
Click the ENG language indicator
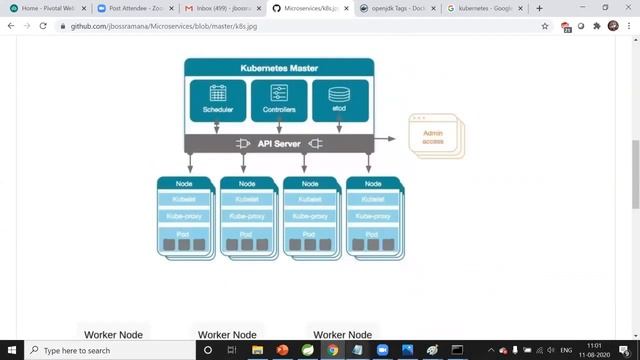[566, 350]
